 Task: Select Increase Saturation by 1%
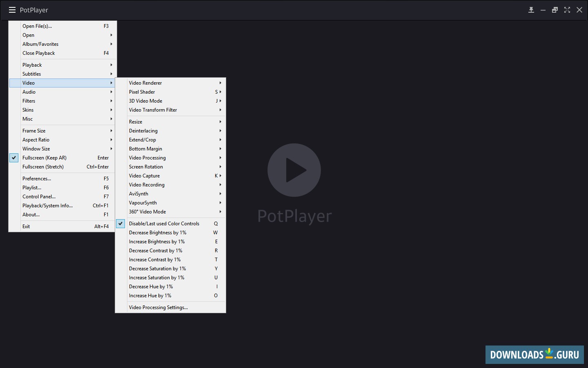(171, 278)
